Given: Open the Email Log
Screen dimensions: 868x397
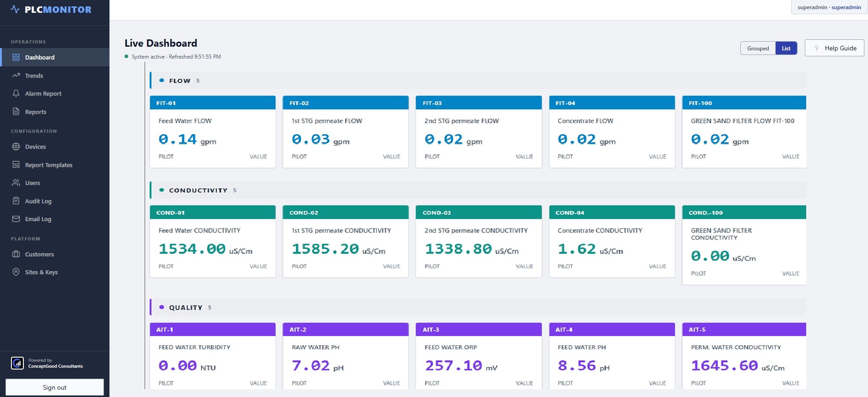Looking at the screenshot, I should point(54,219).
